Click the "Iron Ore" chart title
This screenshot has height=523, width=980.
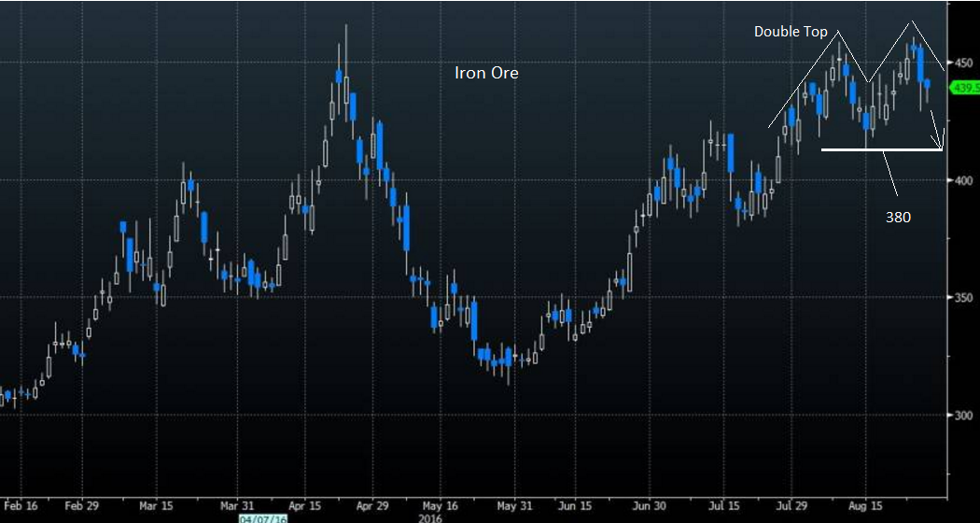[485, 72]
